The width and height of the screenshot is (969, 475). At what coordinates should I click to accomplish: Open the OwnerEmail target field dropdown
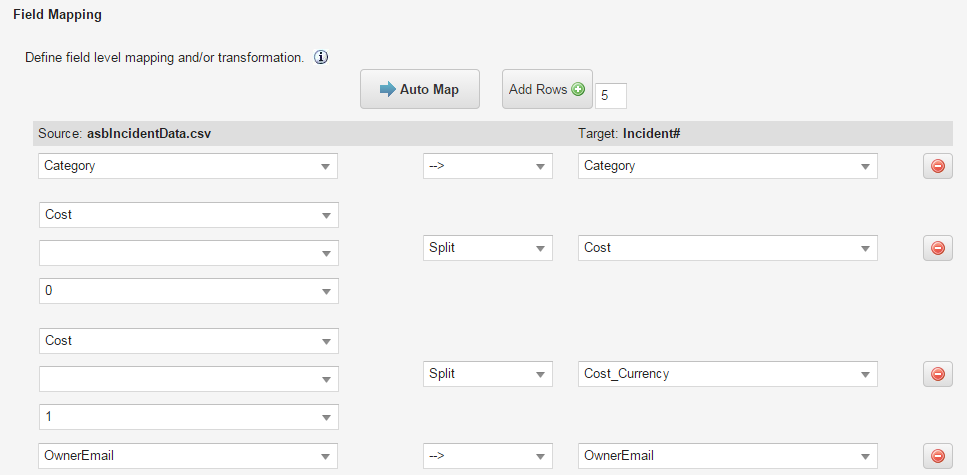[727, 456]
